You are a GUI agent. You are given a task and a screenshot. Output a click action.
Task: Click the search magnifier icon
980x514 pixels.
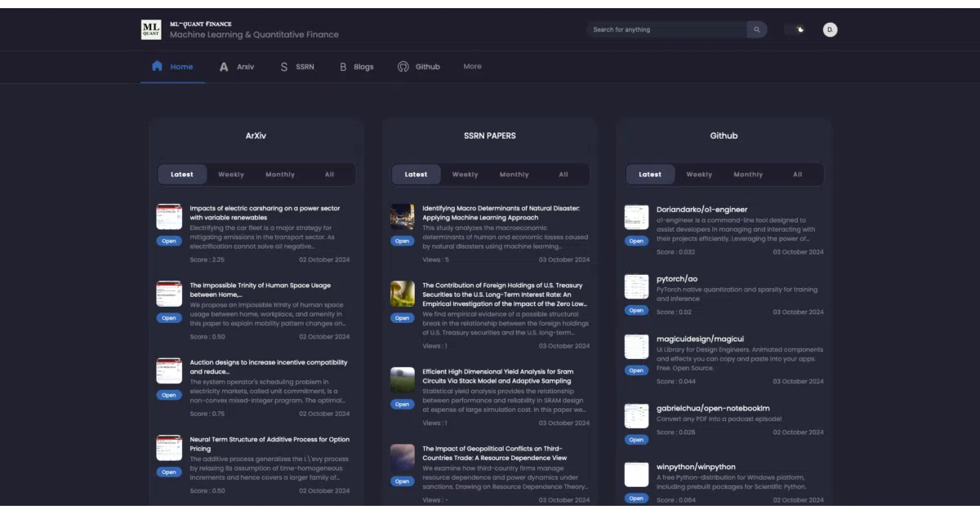757,29
